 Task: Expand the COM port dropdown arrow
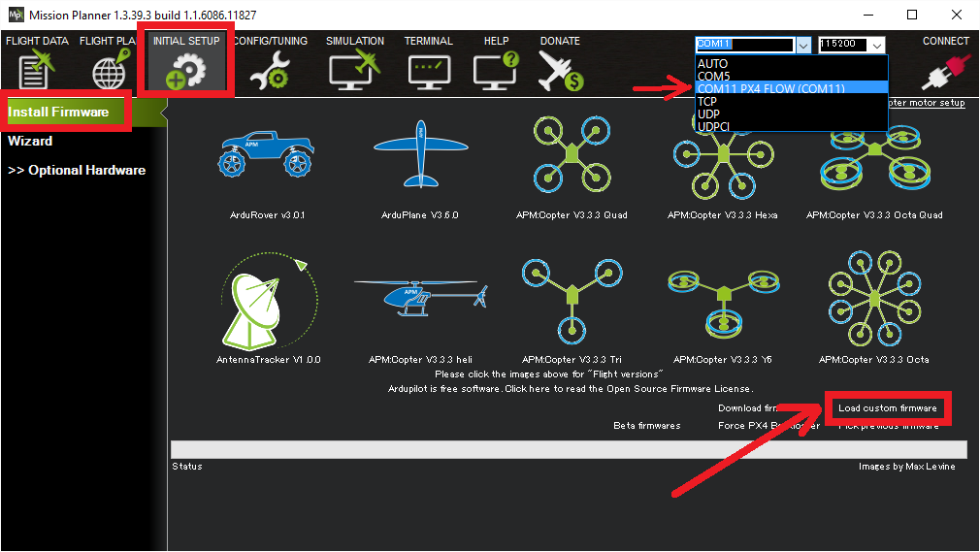click(802, 45)
